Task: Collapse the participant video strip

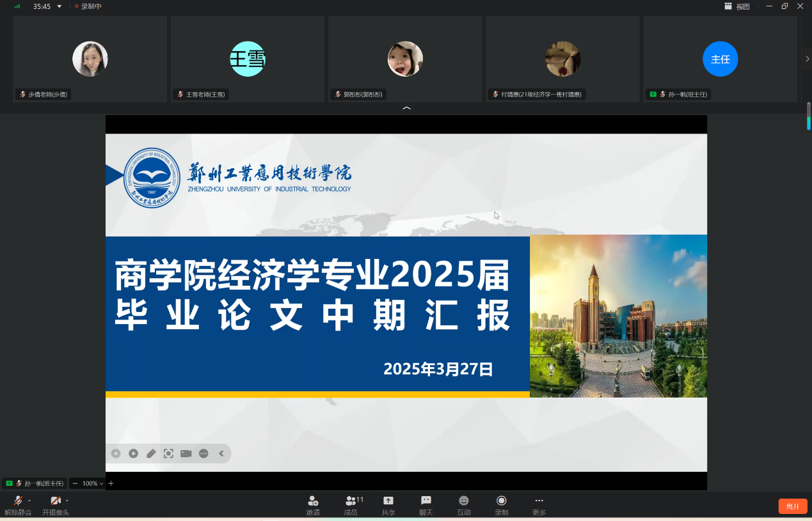Action: (406, 109)
